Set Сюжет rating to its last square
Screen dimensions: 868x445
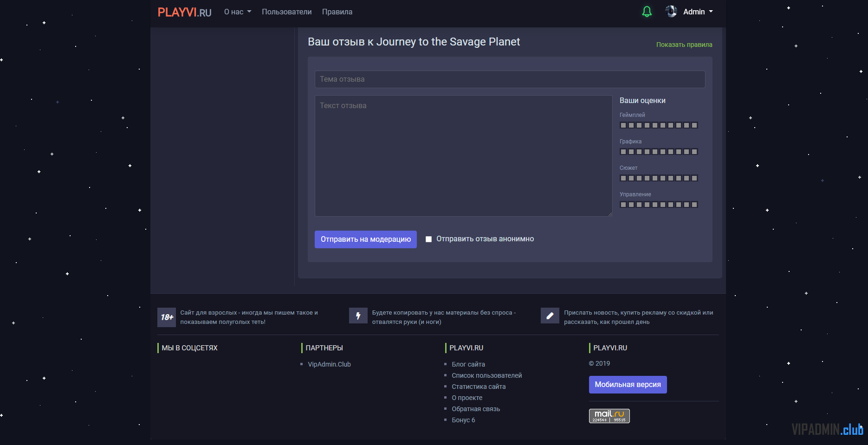[x=694, y=178]
